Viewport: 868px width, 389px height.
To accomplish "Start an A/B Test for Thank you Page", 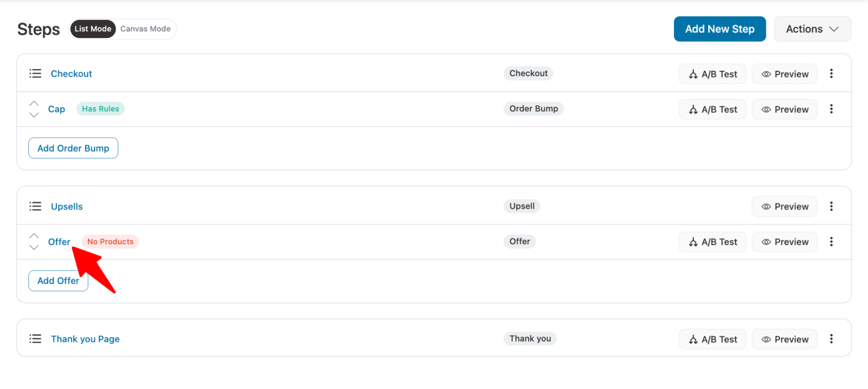I will (712, 340).
